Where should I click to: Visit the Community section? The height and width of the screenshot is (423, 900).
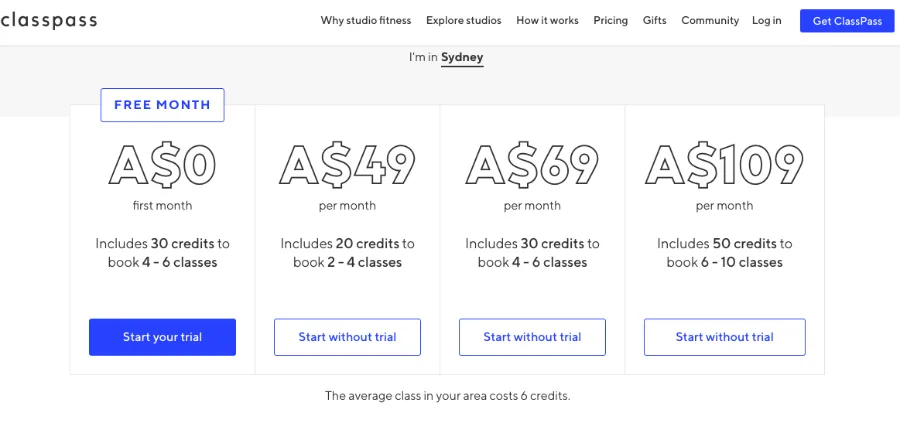pos(710,21)
